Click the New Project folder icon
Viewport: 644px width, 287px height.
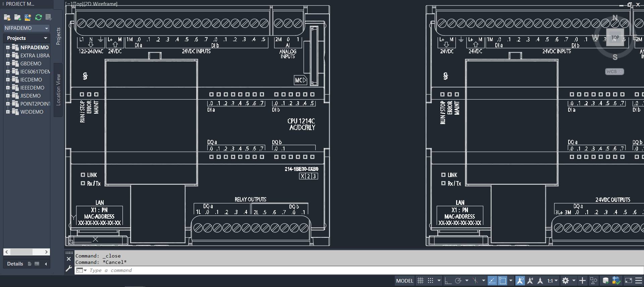17,17
